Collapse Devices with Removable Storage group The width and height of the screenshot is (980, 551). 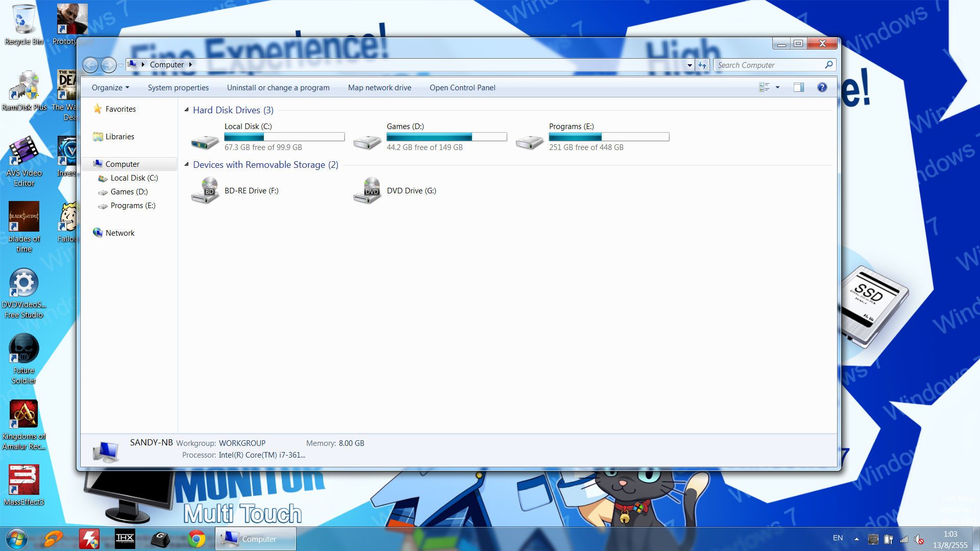pos(186,164)
